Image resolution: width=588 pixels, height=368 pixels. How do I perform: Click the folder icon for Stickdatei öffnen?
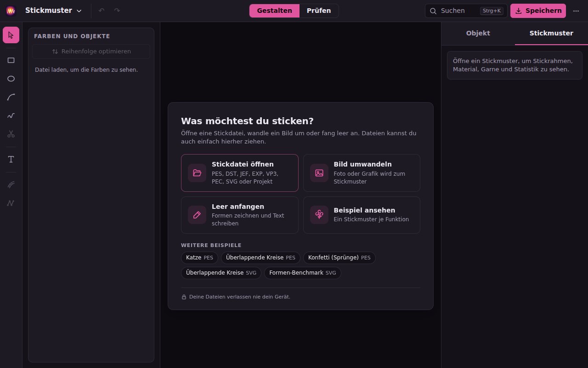click(197, 173)
